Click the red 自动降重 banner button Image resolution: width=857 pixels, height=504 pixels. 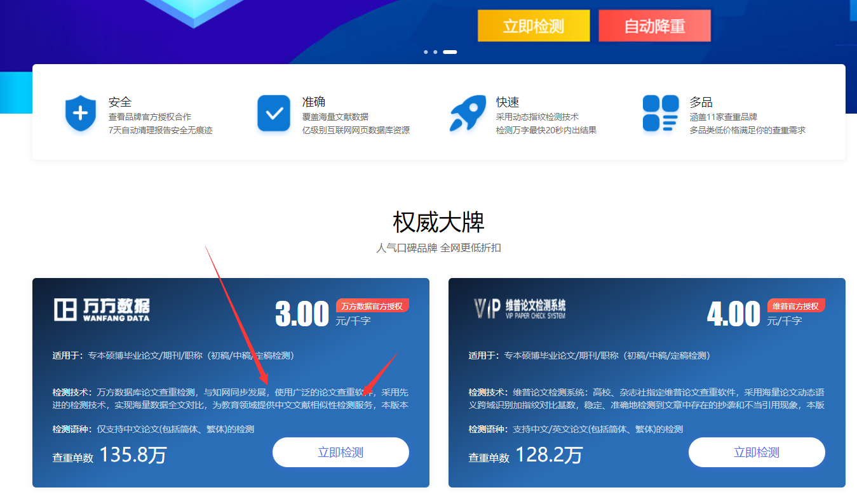coord(654,26)
